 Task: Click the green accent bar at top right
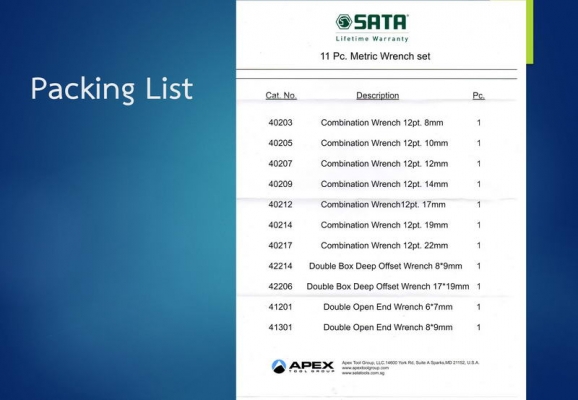coord(530,32)
